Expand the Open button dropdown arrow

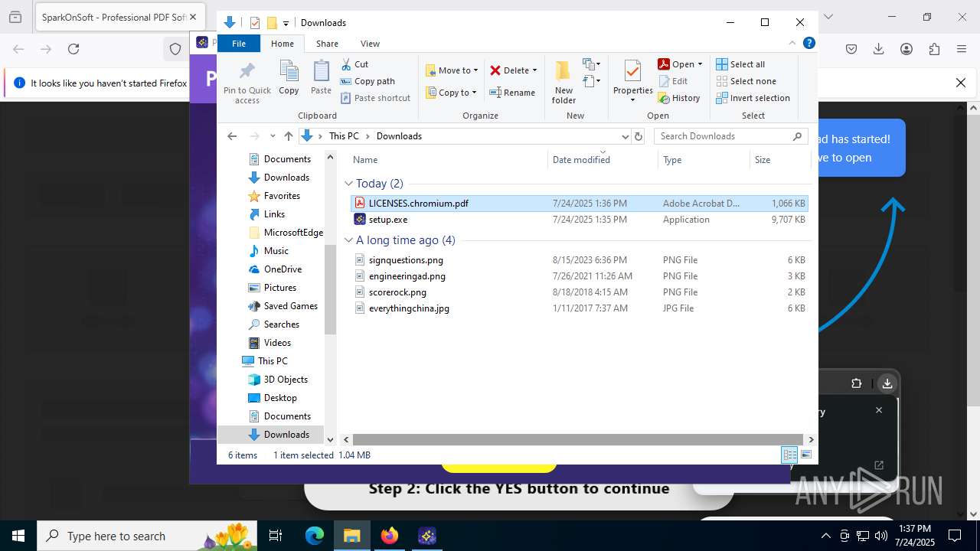coord(700,64)
